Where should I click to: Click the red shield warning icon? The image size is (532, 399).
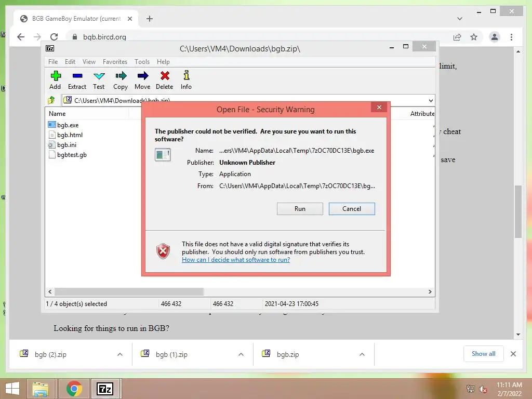click(163, 251)
